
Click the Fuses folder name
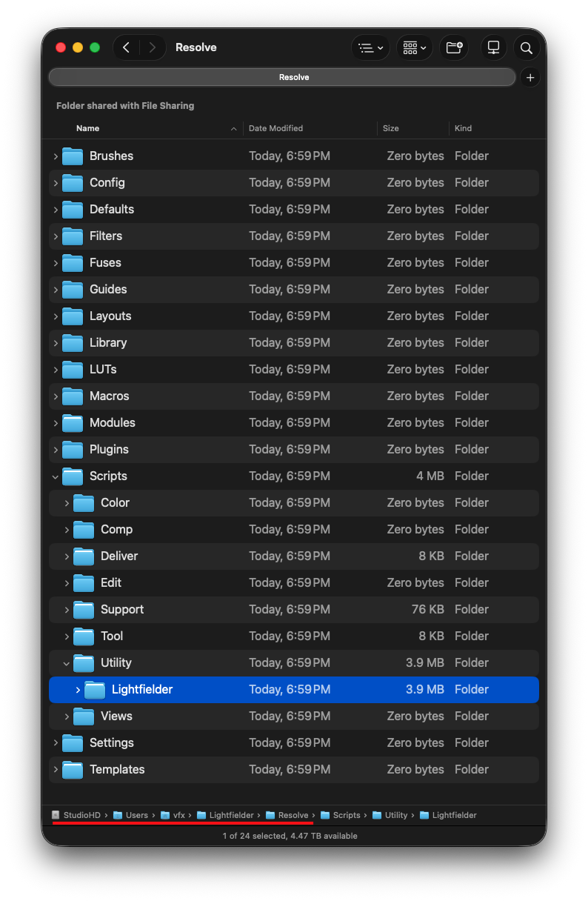[x=105, y=263]
